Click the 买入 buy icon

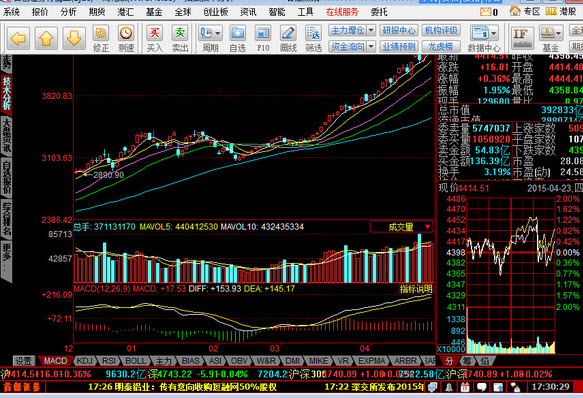click(x=155, y=38)
